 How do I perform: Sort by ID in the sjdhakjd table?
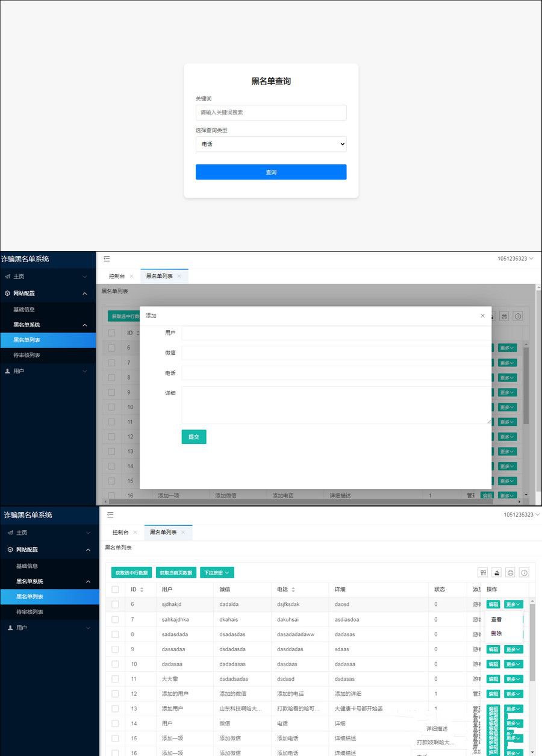pyautogui.click(x=142, y=590)
